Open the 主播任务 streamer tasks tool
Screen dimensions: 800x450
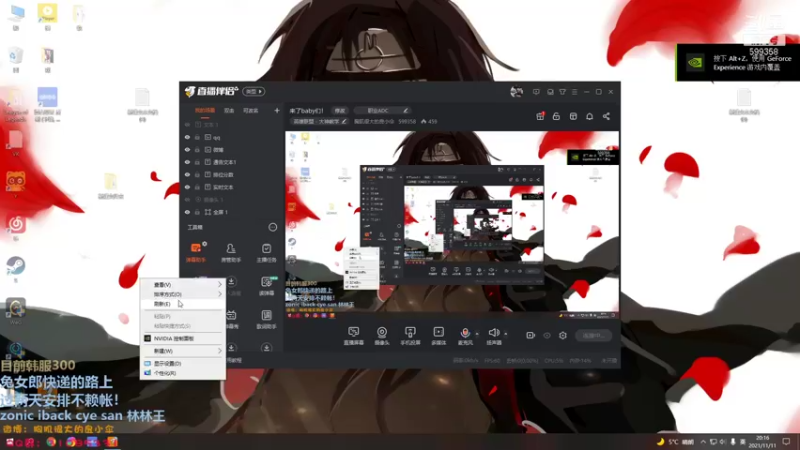tap(266, 252)
